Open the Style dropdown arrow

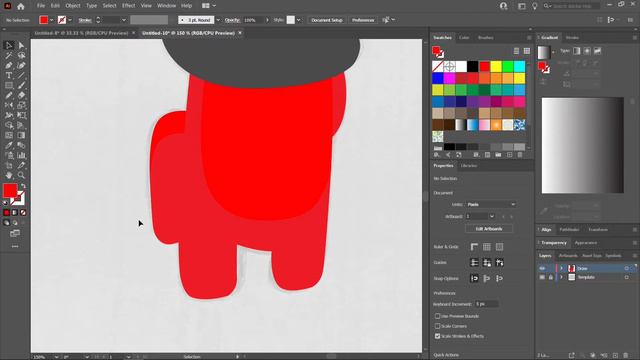tap(298, 20)
